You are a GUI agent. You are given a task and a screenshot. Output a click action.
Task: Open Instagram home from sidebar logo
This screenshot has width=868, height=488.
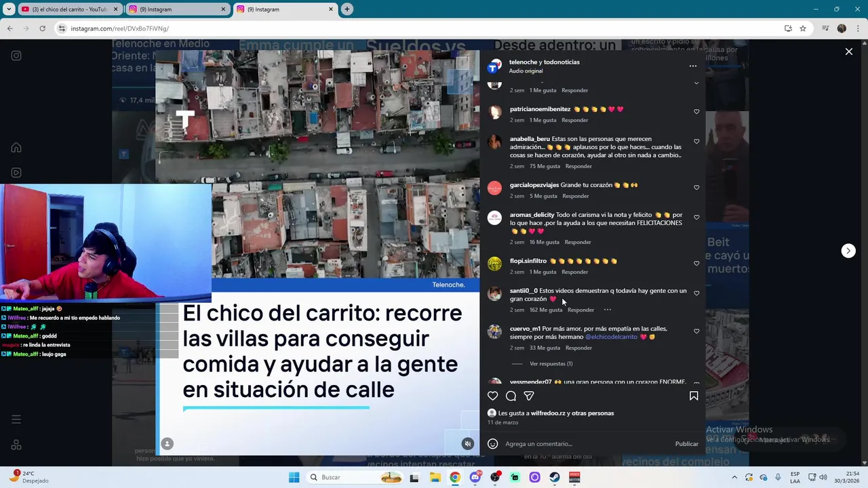(x=16, y=56)
